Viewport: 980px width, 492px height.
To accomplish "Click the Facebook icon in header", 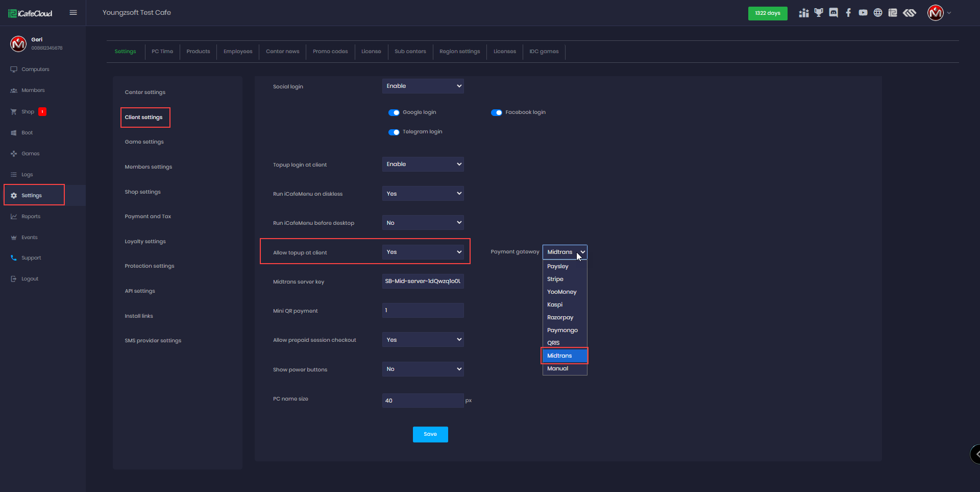I will click(x=848, y=13).
